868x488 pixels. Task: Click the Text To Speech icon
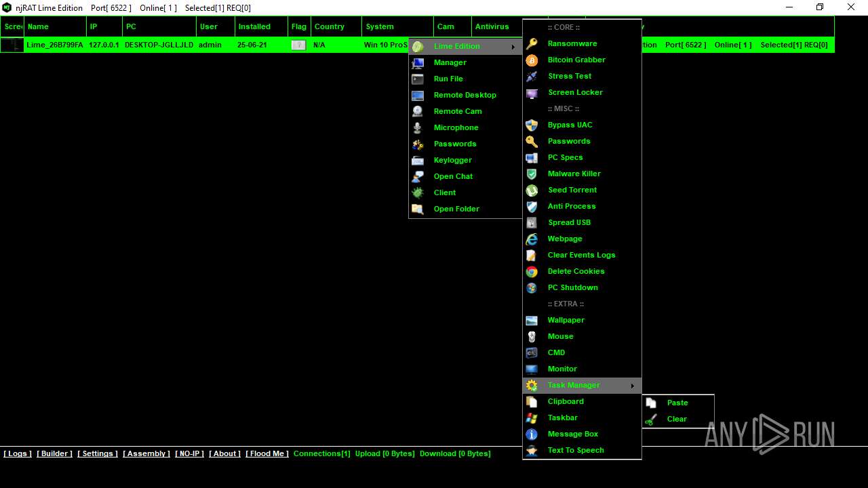[532, 450]
